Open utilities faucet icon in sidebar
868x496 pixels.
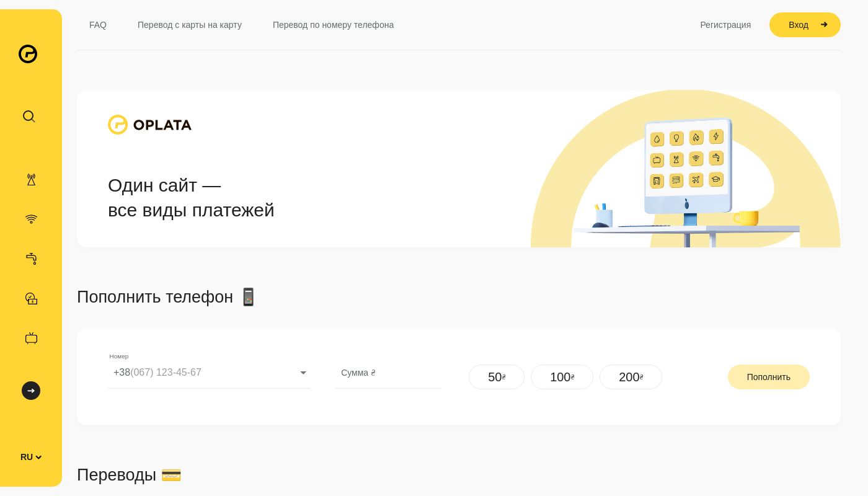31,259
